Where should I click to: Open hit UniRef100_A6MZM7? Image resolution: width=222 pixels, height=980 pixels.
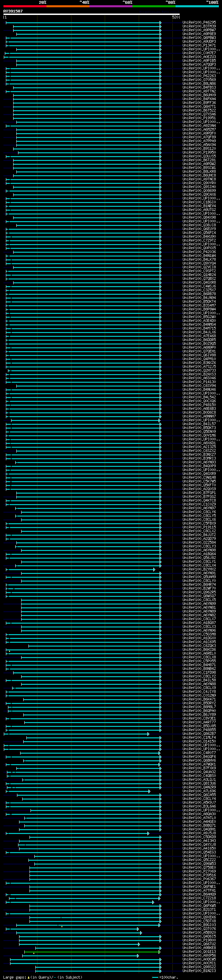(199, 129)
